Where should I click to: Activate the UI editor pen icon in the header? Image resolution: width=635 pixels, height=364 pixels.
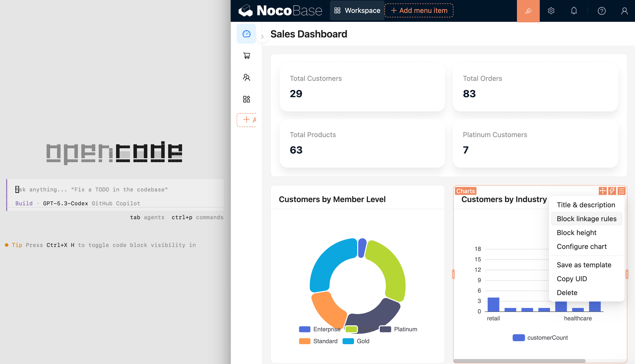point(528,11)
